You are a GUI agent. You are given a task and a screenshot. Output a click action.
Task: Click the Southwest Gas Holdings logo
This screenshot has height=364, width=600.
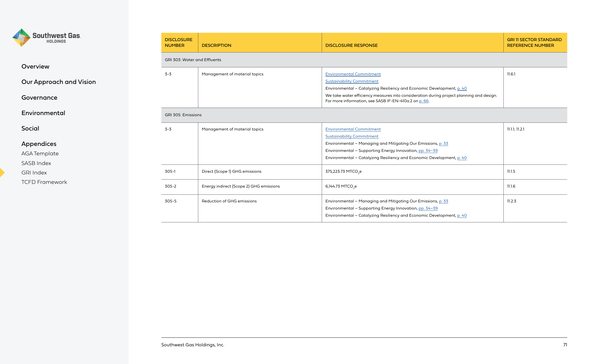click(47, 37)
